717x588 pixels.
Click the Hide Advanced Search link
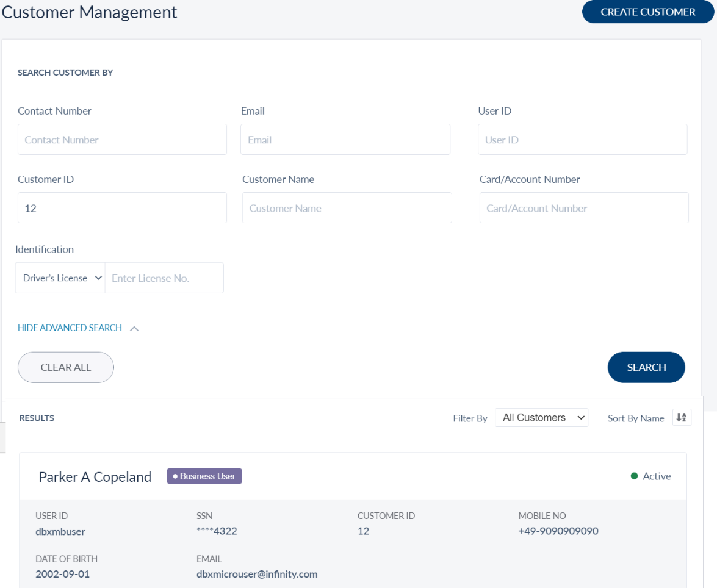(x=70, y=328)
